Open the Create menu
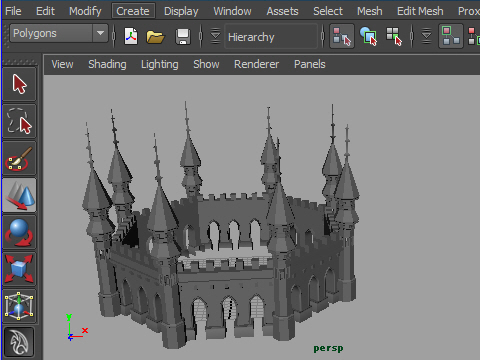The width and height of the screenshot is (480, 360). (x=133, y=11)
